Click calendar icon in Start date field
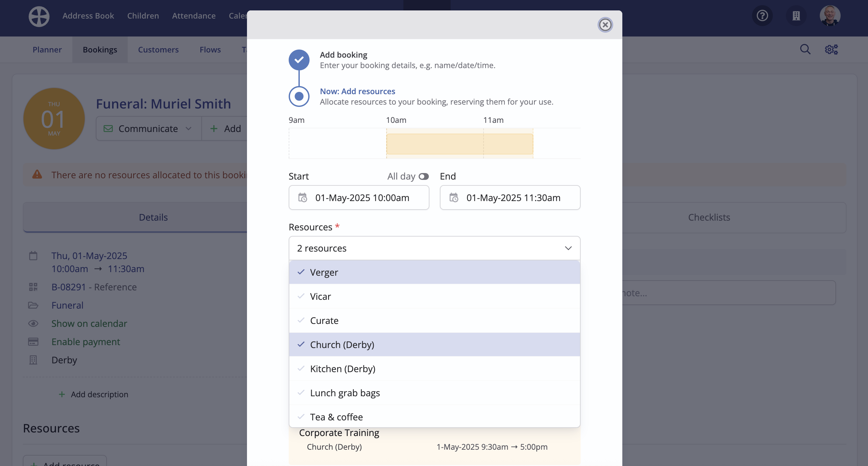Image resolution: width=868 pixels, height=466 pixels. (303, 197)
